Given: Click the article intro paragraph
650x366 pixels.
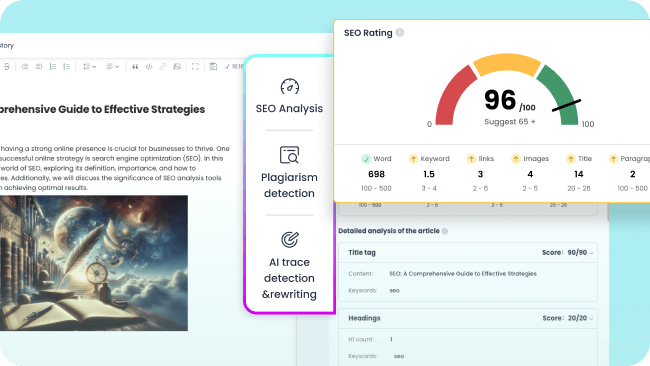Looking at the screenshot, I should coord(115,168).
